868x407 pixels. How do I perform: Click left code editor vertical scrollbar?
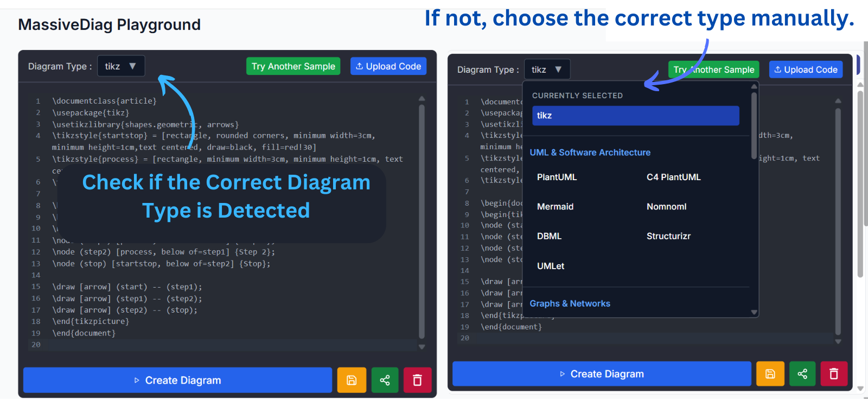point(422,221)
